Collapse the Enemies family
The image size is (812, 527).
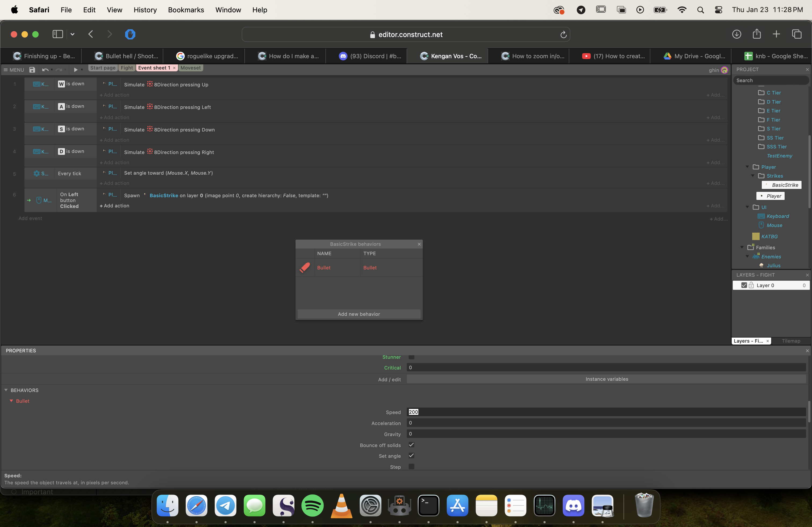[747, 256]
